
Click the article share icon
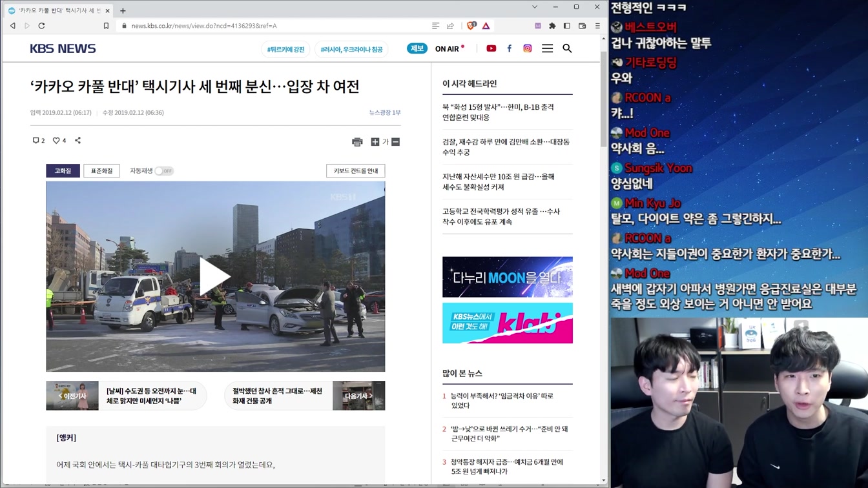pos(78,141)
